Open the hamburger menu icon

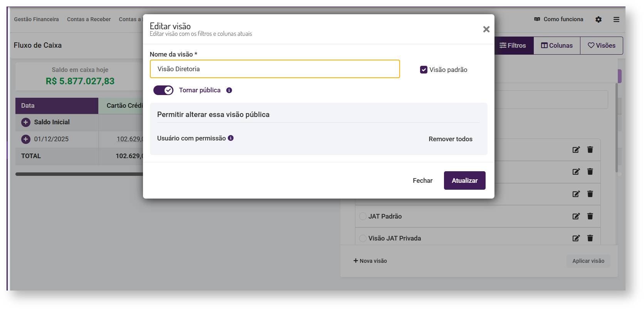click(x=616, y=19)
